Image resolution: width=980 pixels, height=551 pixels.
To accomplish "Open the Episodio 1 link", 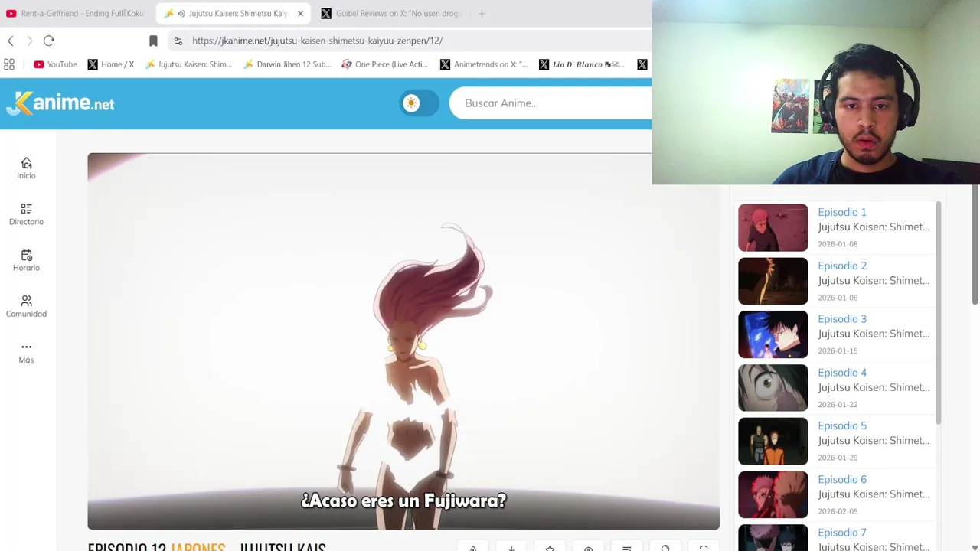I will (x=842, y=212).
